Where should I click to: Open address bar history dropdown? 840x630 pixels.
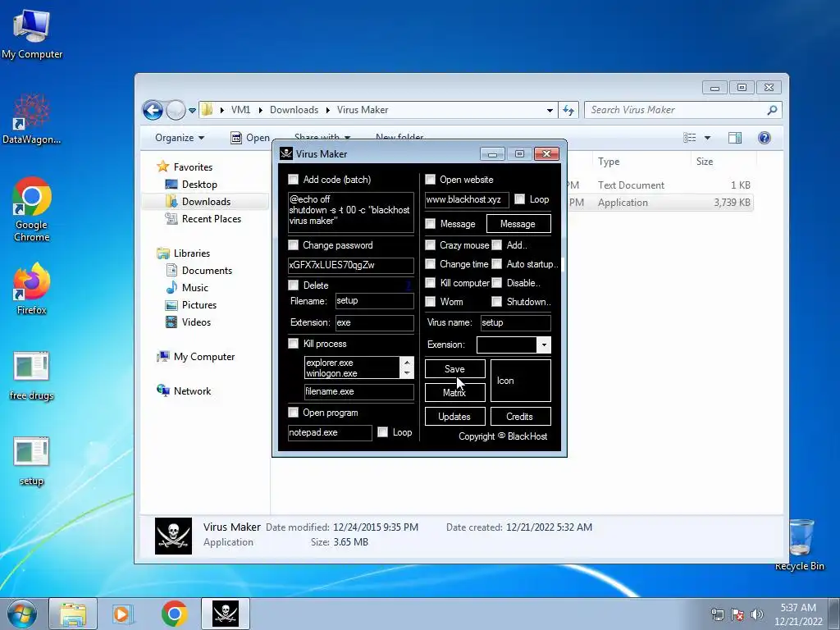click(550, 111)
